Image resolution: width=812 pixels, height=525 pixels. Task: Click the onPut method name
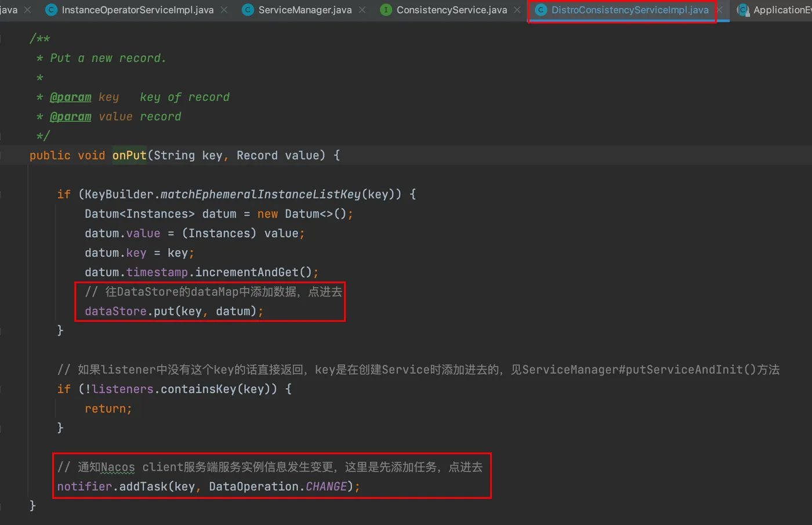pos(129,155)
